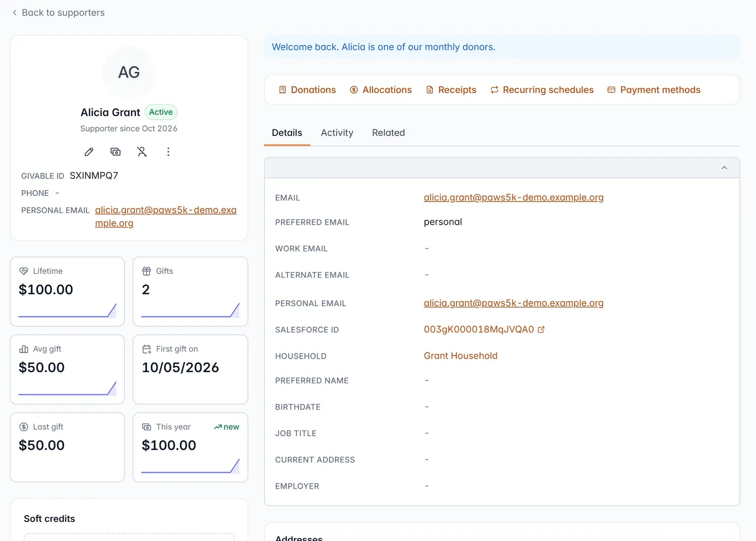The image size is (756, 541).
Task: Click the Soft credits heading
Action: [x=49, y=519]
